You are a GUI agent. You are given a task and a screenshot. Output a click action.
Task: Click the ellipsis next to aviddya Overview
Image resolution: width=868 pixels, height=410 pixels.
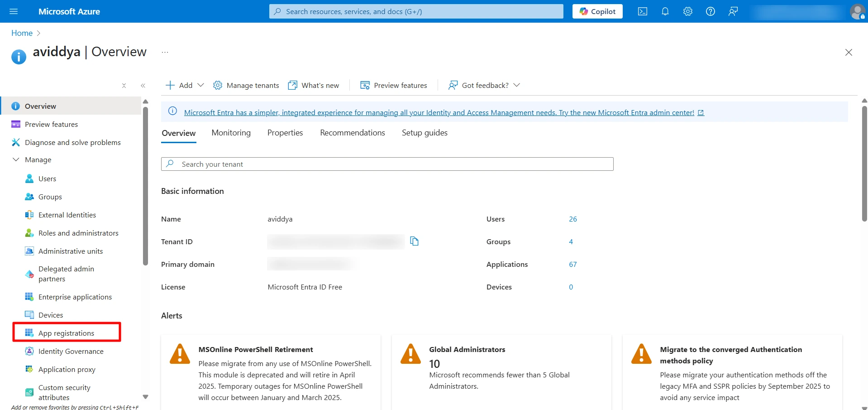click(x=165, y=52)
